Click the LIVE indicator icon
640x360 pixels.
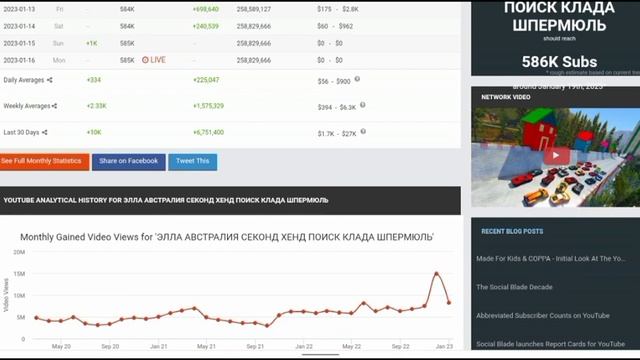pyautogui.click(x=145, y=60)
